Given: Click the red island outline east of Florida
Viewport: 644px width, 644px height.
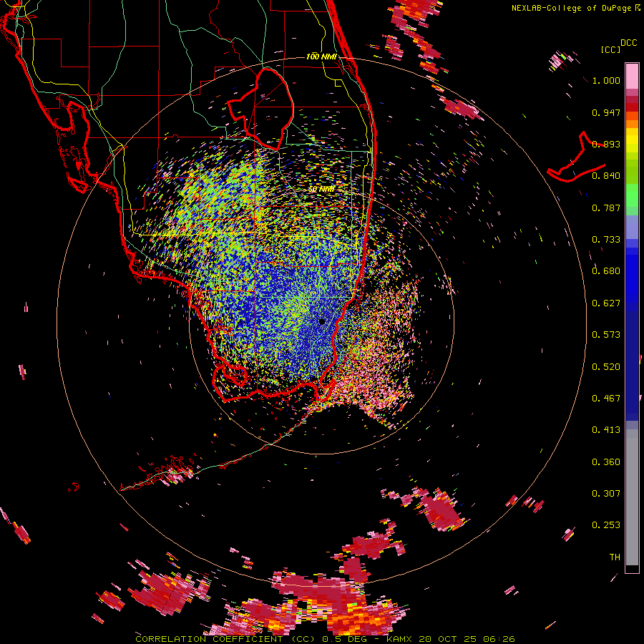Looking at the screenshot, I should (576, 157).
